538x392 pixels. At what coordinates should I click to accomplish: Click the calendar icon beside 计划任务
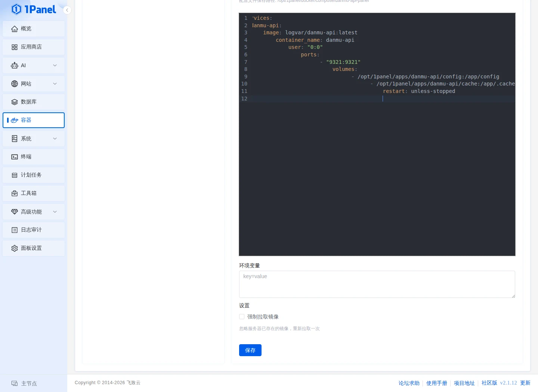(x=15, y=175)
